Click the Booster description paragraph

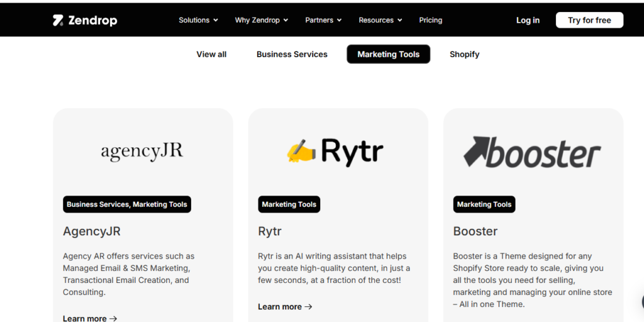point(533,280)
